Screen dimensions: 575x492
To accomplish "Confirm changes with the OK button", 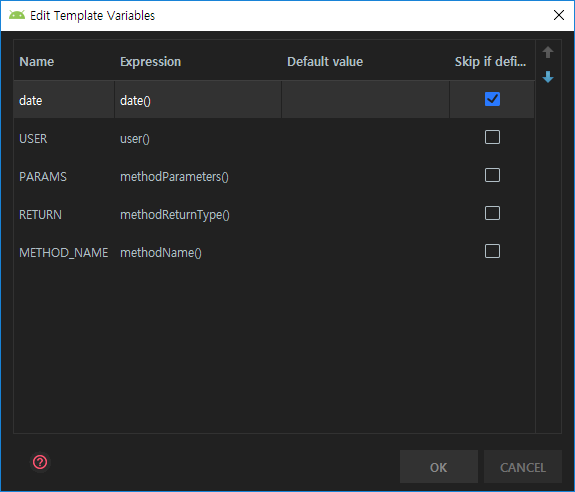I will pyautogui.click(x=439, y=467).
